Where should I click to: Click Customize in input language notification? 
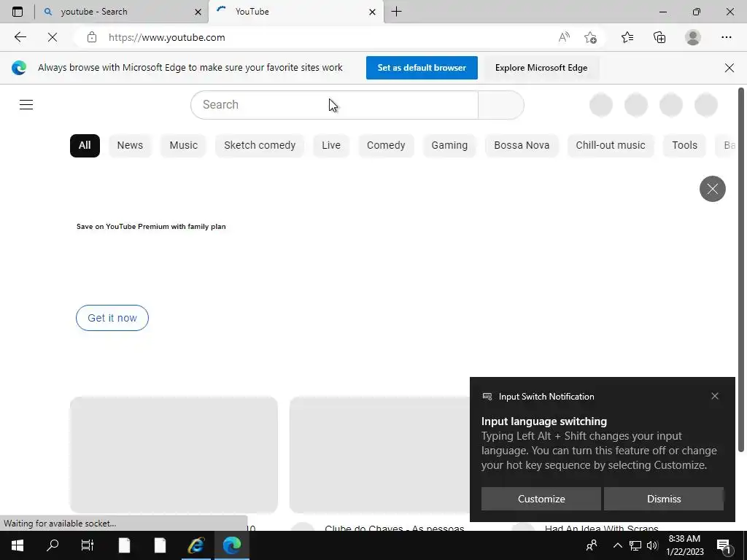point(541,499)
